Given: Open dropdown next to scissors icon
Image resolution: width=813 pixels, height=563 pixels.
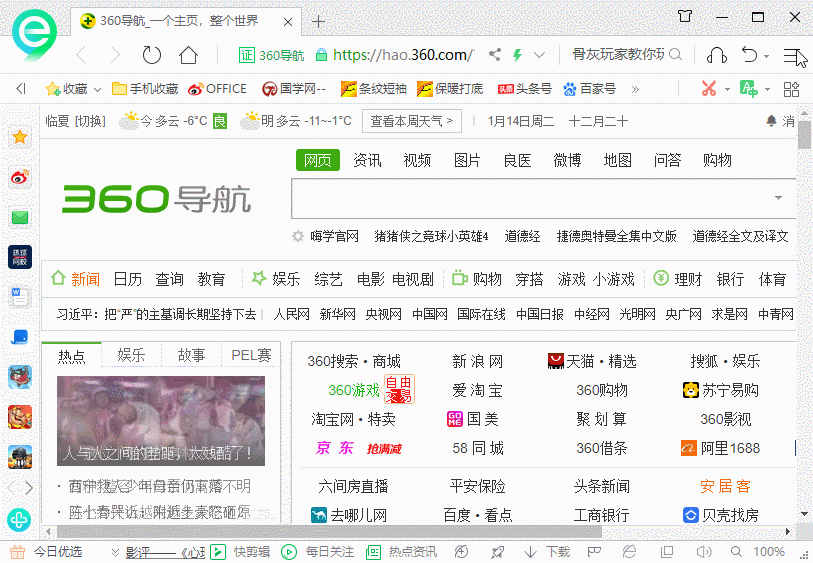Looking at the screenshot, I should coord(727,89).
